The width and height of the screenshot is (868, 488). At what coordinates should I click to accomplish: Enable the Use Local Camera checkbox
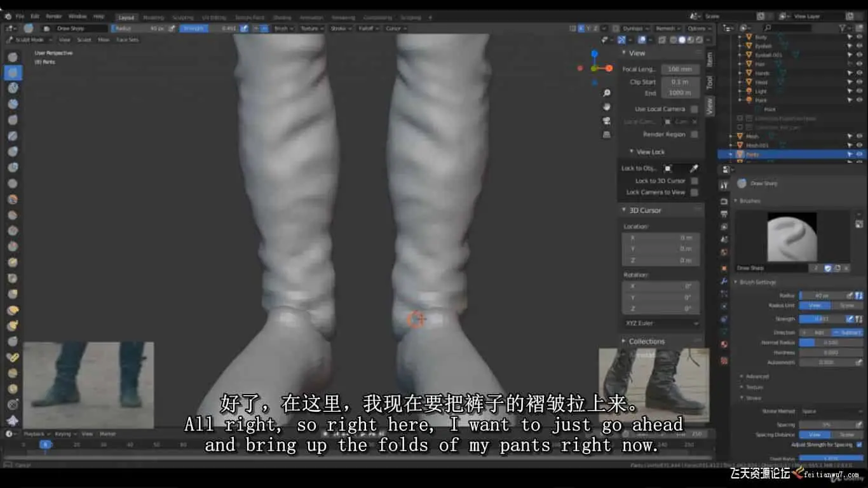[x=694, y=109]
